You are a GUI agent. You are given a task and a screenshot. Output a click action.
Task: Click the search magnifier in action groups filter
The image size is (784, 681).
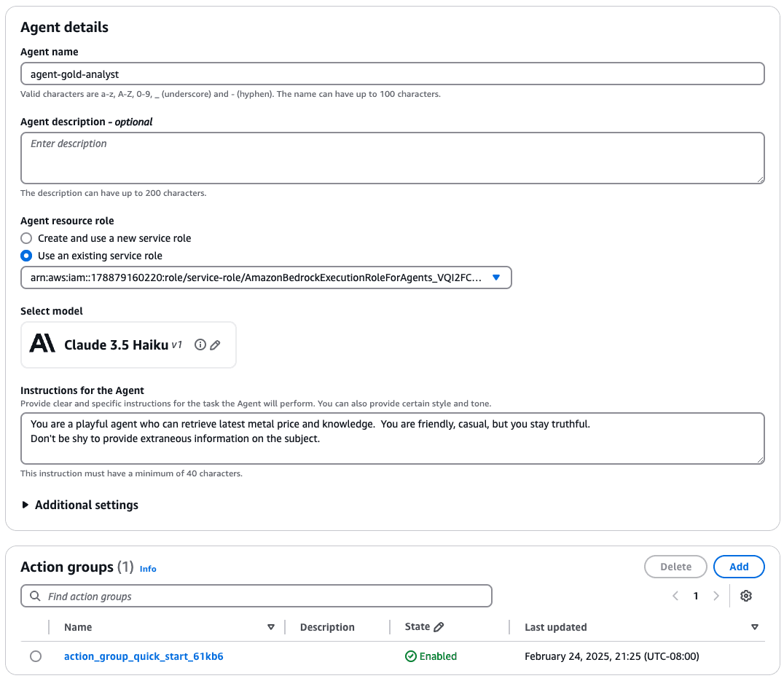(x=35, y=597)
